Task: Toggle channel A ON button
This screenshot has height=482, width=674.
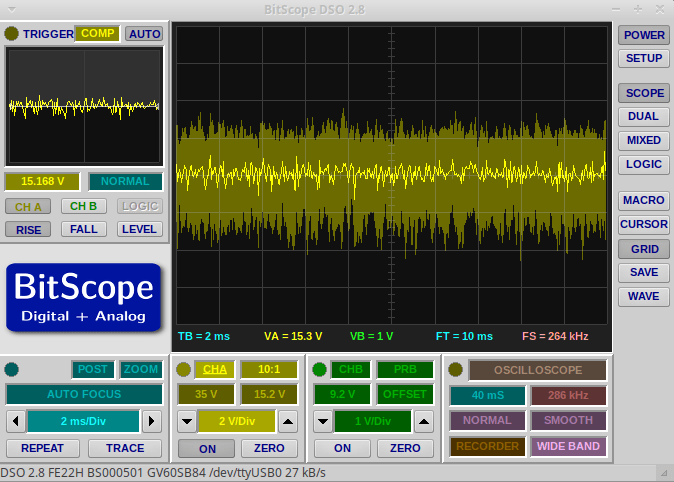Action: [207, 448]
